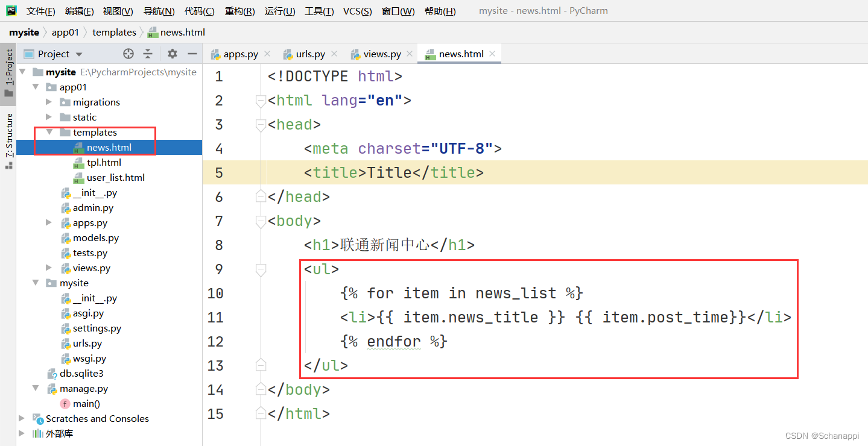Close the news.html editor tab
The width and height of the screenshot is (868, 446).
point(492,54)
